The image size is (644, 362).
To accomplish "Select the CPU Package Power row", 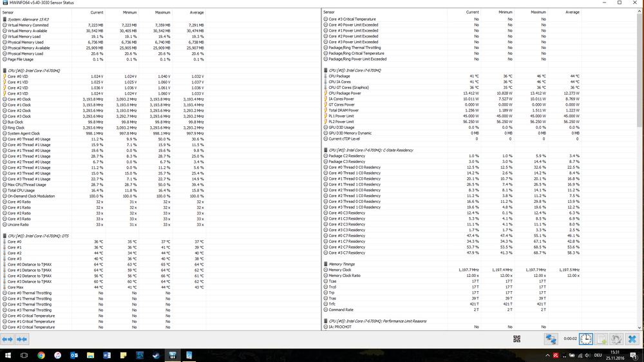I will click(346, 93).
